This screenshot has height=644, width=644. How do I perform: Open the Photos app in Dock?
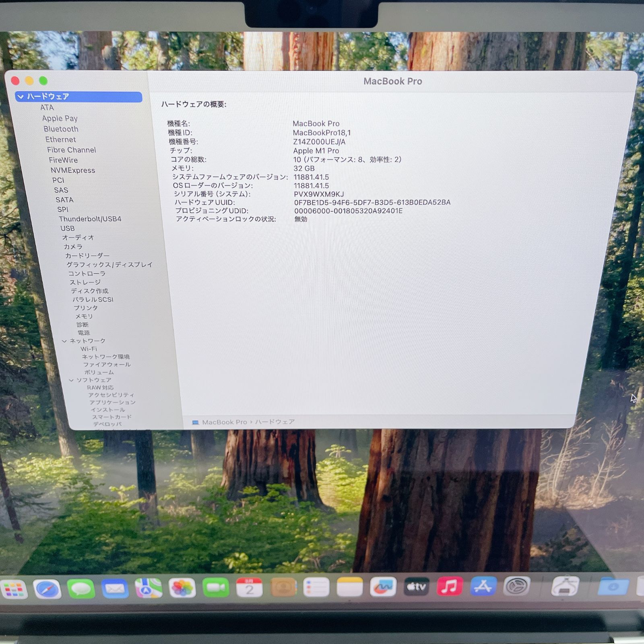click(x=182, y=588)
